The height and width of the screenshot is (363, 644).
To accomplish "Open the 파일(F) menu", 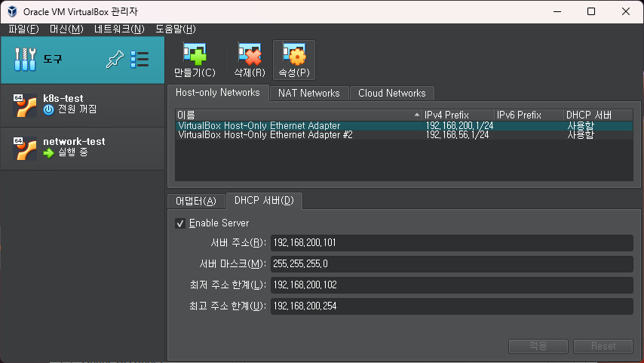I will tap(24, 29).
